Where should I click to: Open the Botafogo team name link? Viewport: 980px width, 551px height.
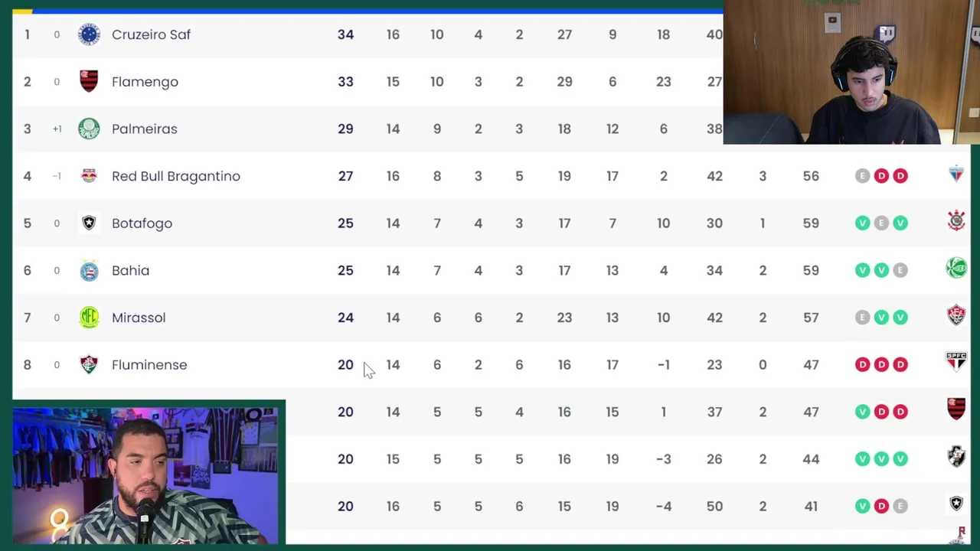[x=142, y=223]
